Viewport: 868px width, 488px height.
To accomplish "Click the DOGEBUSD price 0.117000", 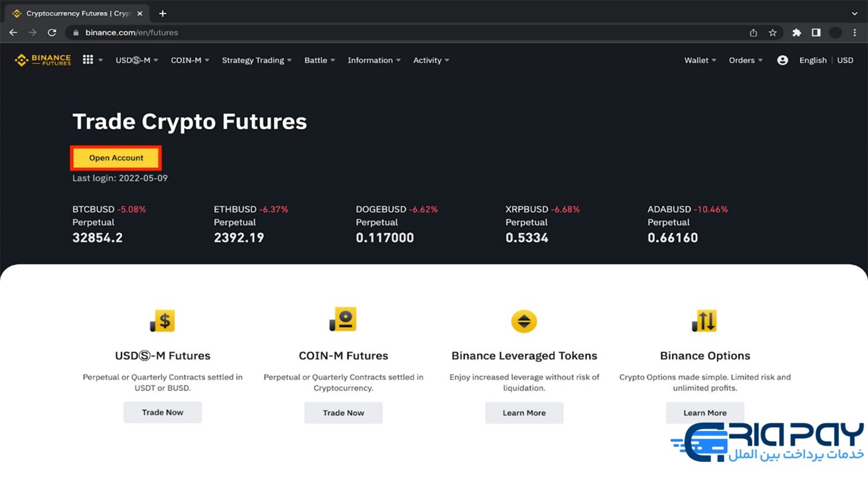I will coord(385,238).
